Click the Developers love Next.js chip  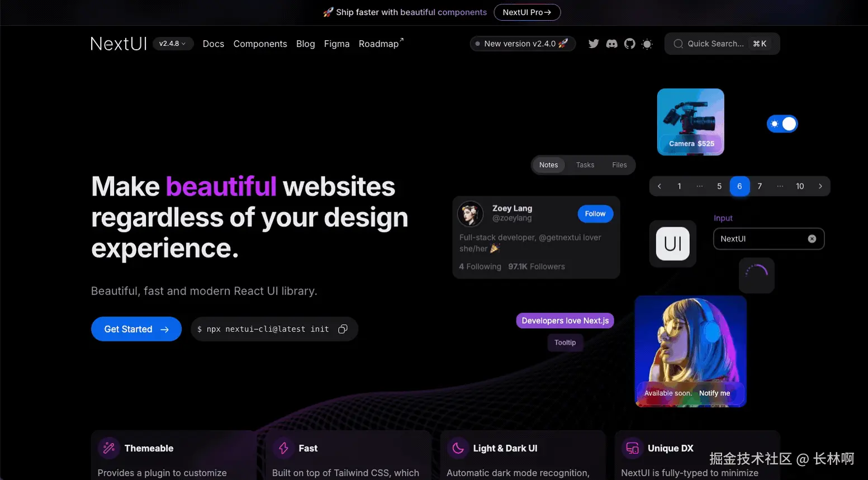tap(565, 321)
